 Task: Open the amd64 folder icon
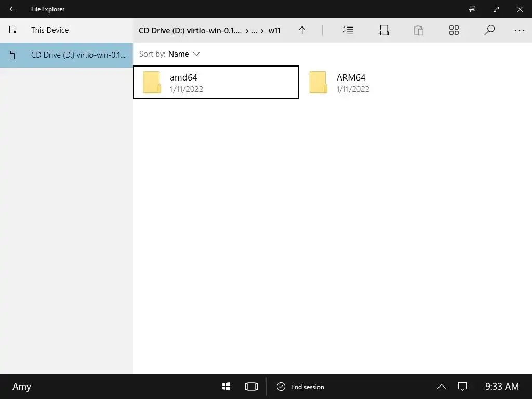pos(152,82)
